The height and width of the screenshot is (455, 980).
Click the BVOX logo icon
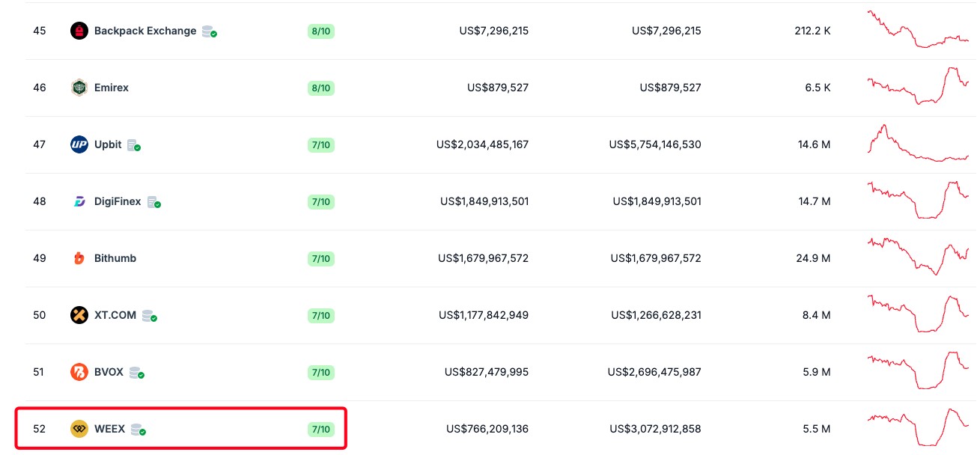[x=79, y=372]
